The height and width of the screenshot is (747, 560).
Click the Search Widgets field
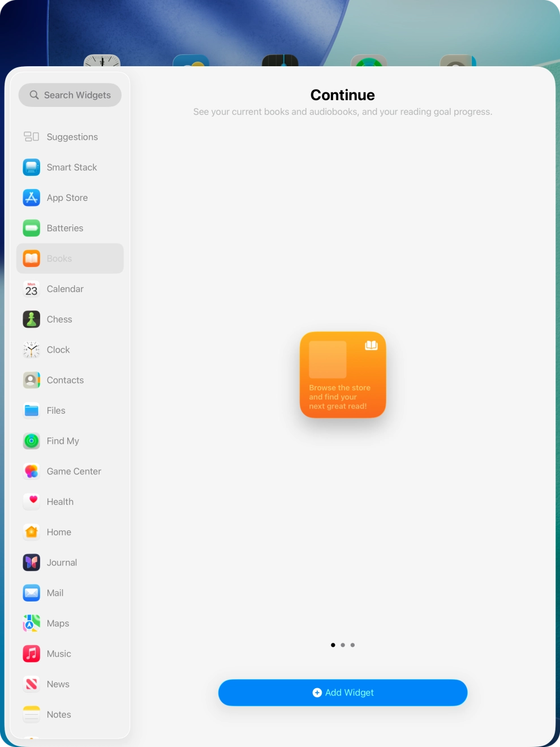(70, 95)
